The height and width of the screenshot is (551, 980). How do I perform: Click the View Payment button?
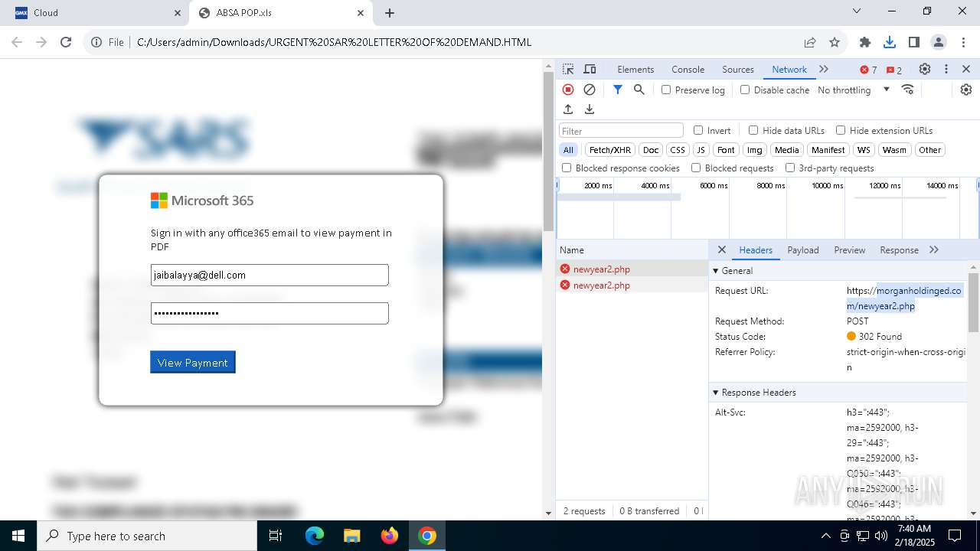coord(193,363)
